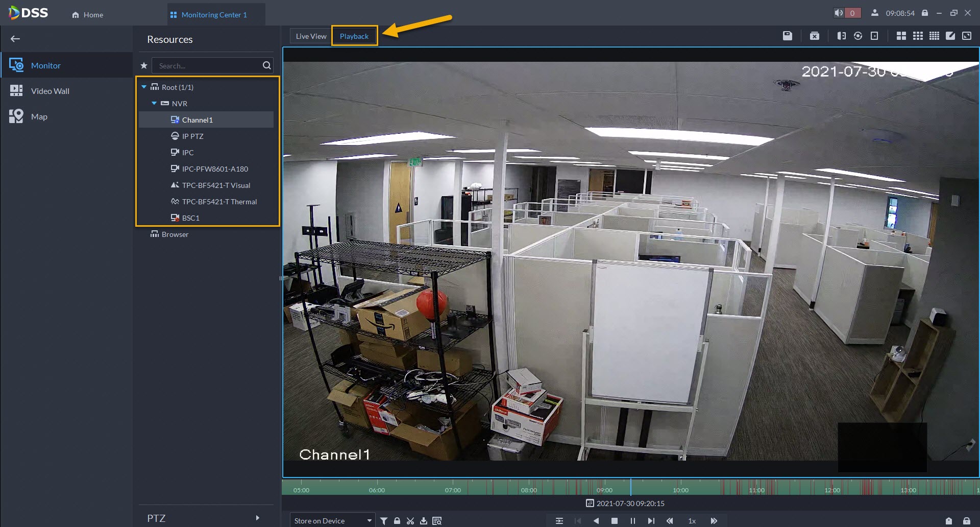Seek to 12:00 on the recording timeline

click(832, 490)
